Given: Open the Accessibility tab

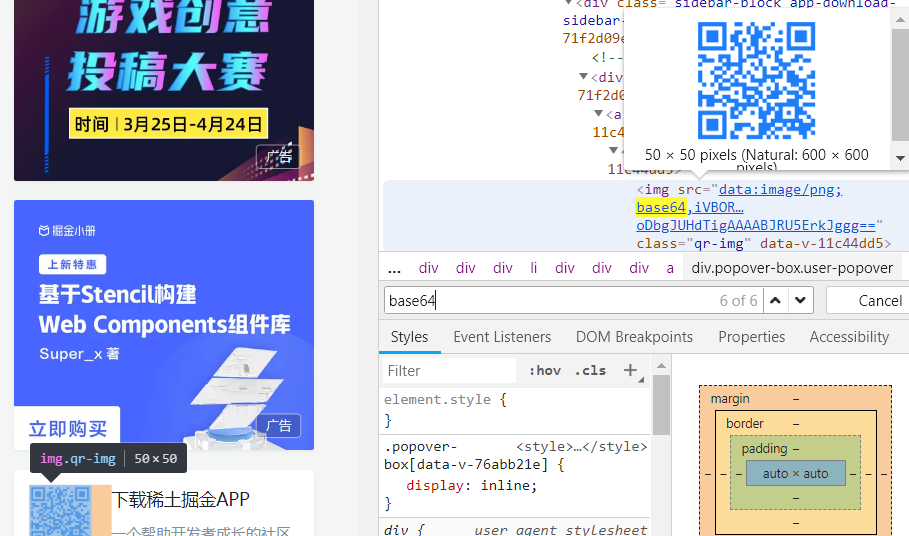Looking at the screenshot, I should (849, 337).
